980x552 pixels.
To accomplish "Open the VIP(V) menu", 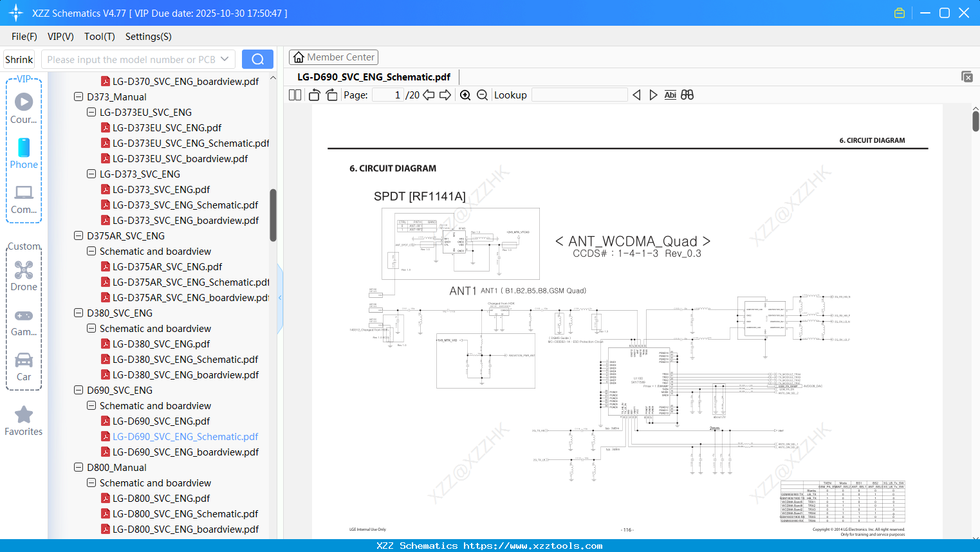I will pos(60,37).
